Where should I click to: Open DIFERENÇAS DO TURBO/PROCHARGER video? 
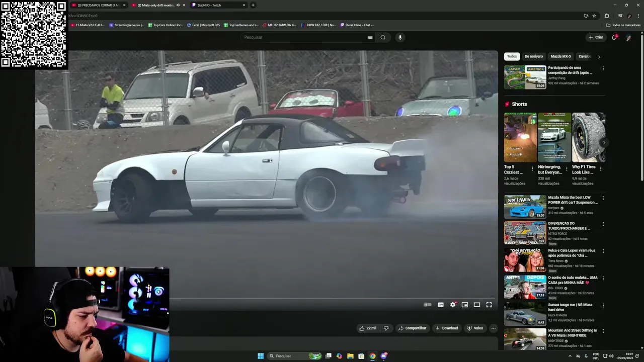click(x=525, y=233)
